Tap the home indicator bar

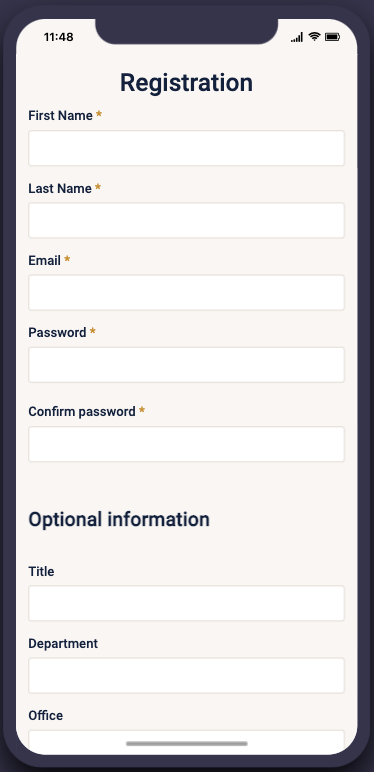tap(187, 743)
